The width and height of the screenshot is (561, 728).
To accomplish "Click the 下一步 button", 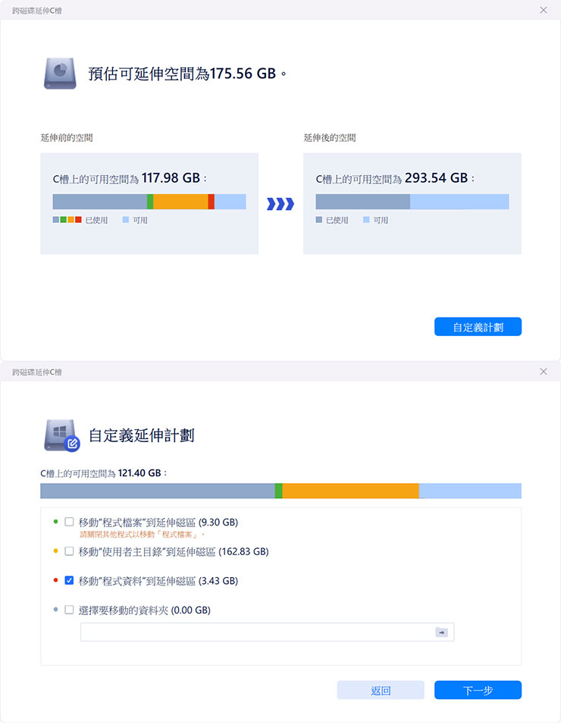I will pyautogui.click(x=478, y=690).
